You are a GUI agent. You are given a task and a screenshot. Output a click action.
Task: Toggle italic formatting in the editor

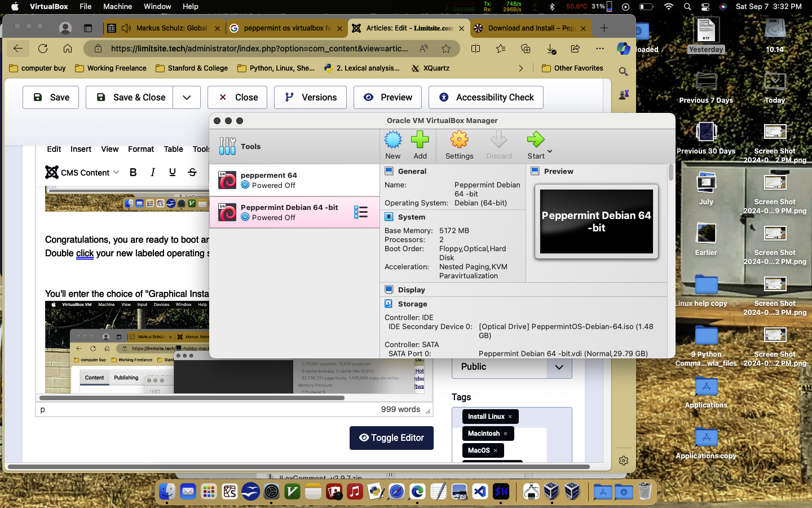tap(153, 173)
